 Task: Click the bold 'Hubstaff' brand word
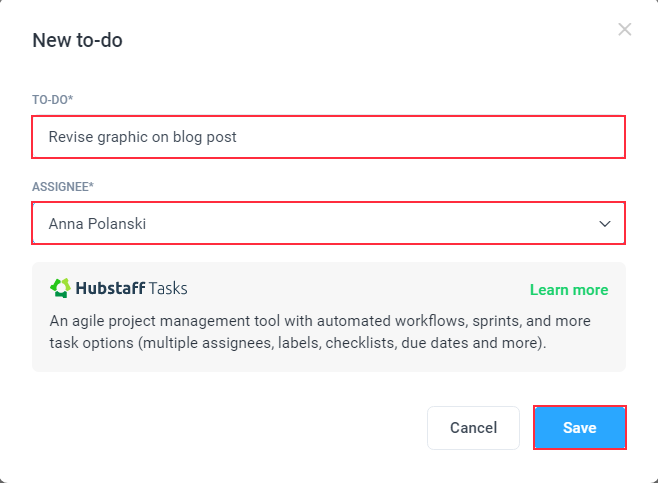(x=110, y=288)
